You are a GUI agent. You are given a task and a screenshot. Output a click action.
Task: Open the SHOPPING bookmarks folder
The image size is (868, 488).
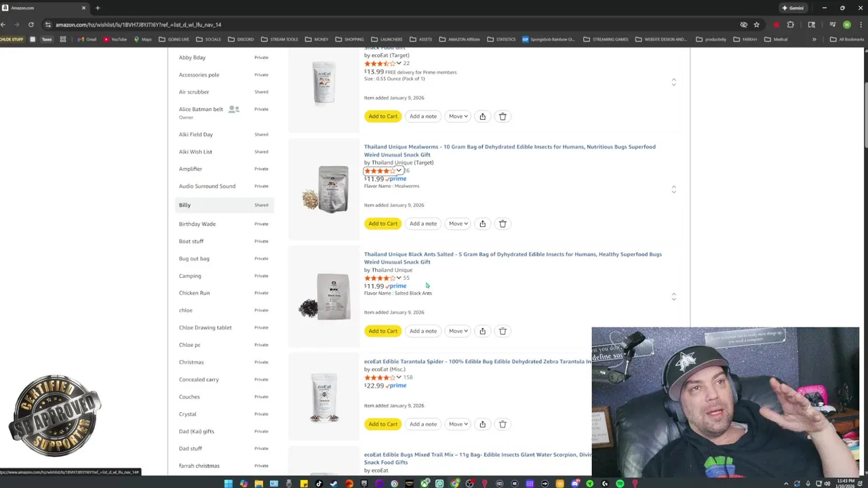click(349, 39)
